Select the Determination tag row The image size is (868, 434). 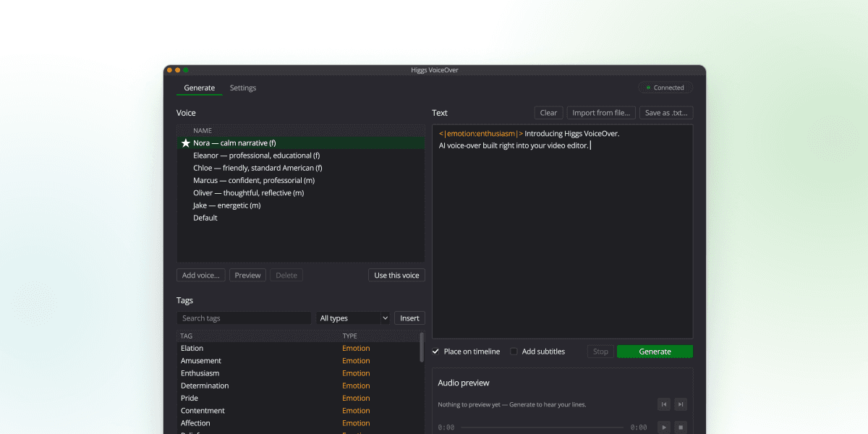(298, 386)
